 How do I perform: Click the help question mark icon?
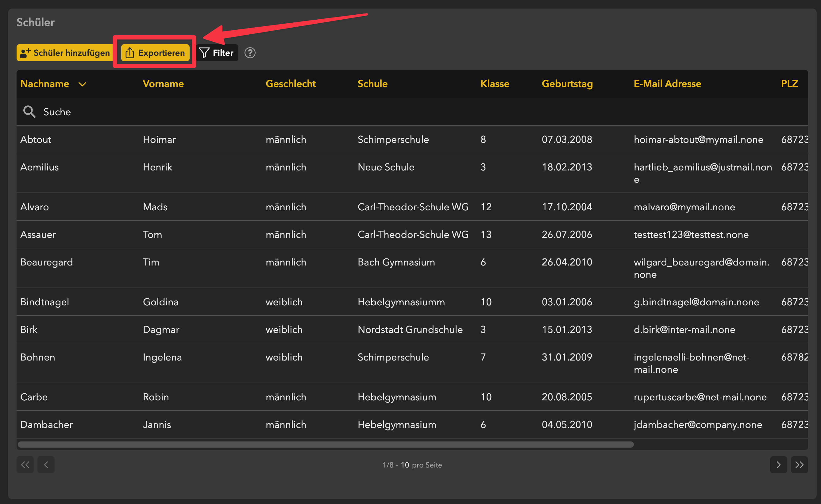(x=250, y=53)
